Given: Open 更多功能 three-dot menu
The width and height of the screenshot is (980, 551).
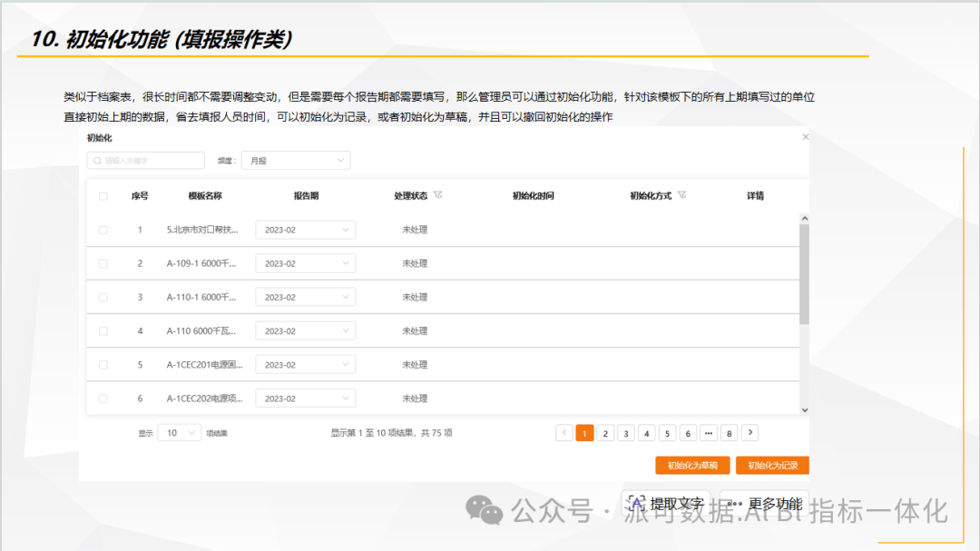Looking at the screenshot, I should coord(735,504).
